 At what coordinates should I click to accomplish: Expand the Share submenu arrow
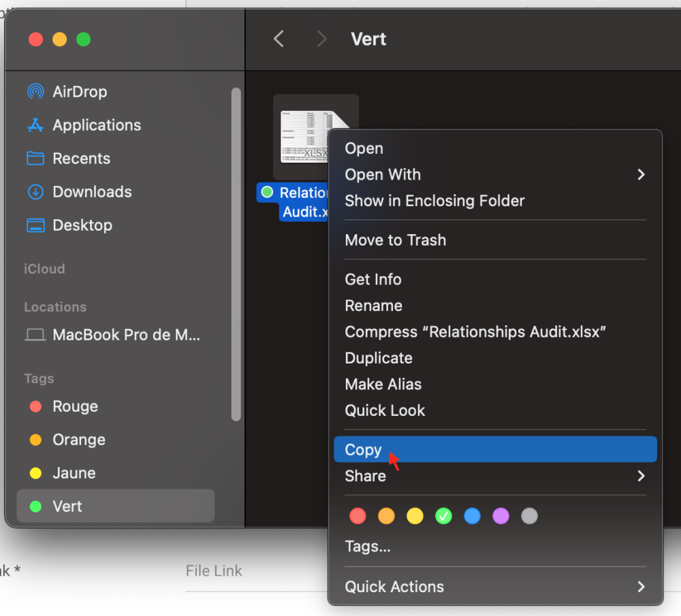[x=640, y=476]
